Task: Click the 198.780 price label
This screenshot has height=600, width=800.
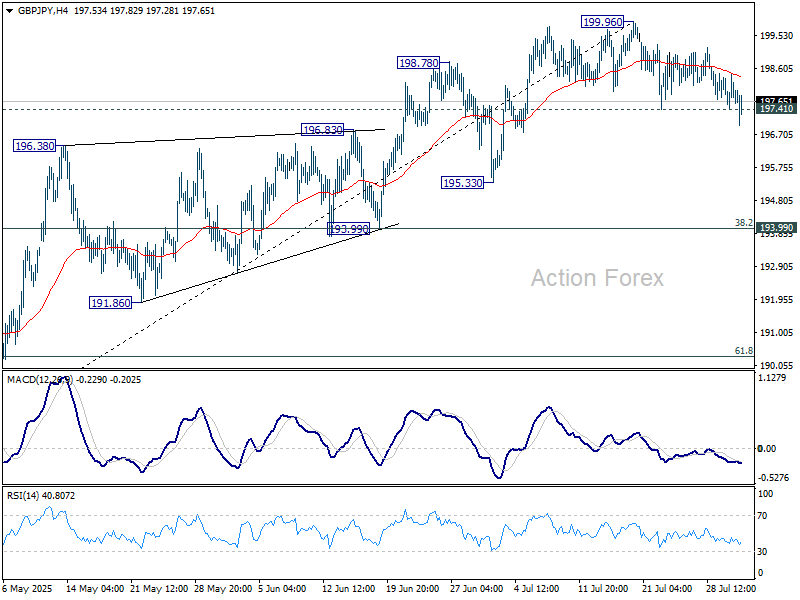Action: tap(419, 62)
